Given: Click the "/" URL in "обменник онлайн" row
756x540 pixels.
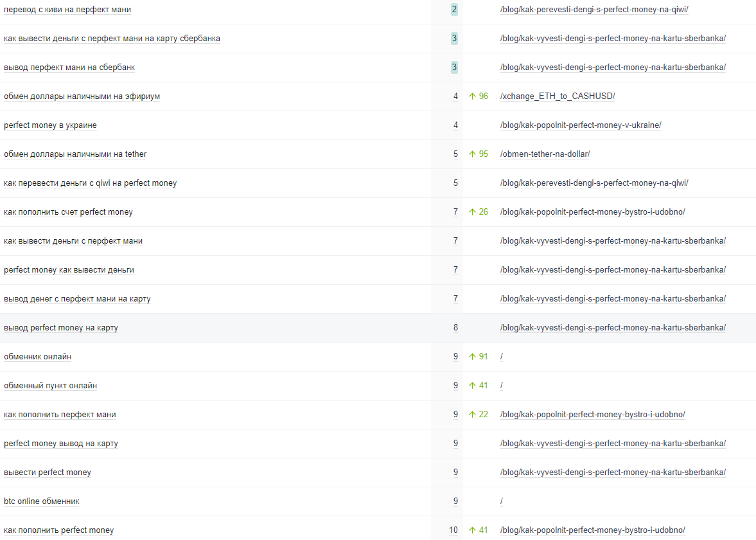Looking at the screenshot, I should click(x=502, y=357).
